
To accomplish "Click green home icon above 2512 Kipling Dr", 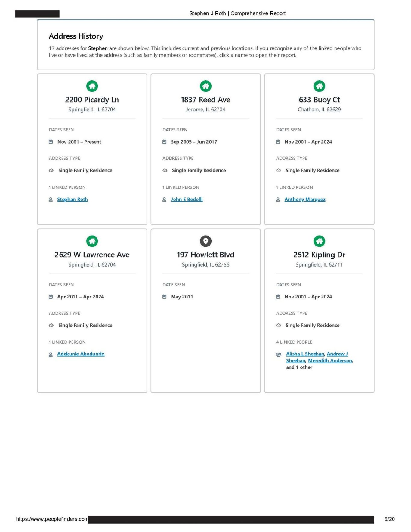I will [319, 241].
